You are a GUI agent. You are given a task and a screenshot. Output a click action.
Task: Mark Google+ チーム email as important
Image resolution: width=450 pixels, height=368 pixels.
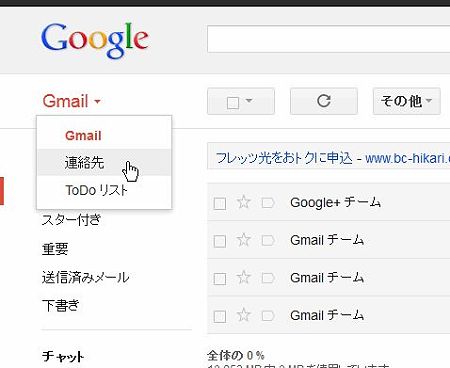(x=268, y=203)
